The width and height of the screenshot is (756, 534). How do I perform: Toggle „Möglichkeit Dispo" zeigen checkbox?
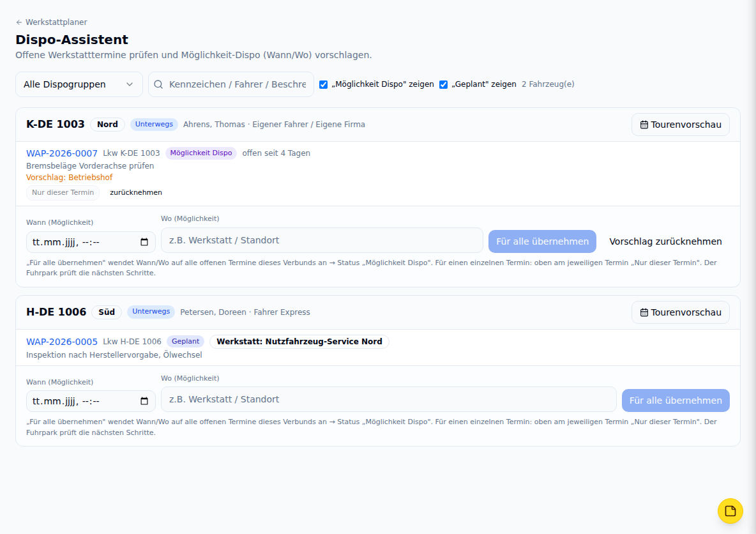pyautogui.click(x=324, y=84)
